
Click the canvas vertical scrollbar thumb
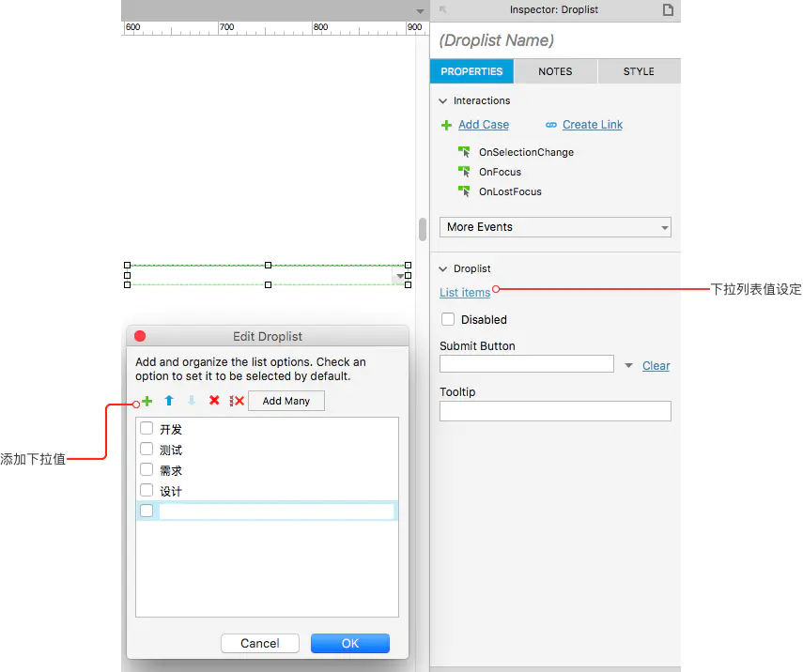click(x=423, y=229)
